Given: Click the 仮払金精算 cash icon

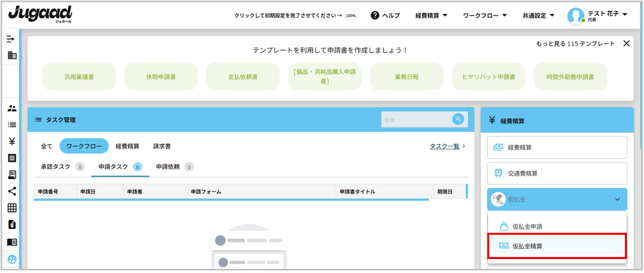Looking at the screenshot, I should pyautogui.click(x=504, y=246).
